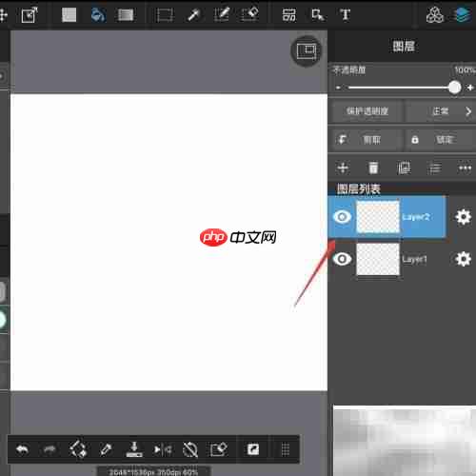Toggle visibility of Layer1

342,259
